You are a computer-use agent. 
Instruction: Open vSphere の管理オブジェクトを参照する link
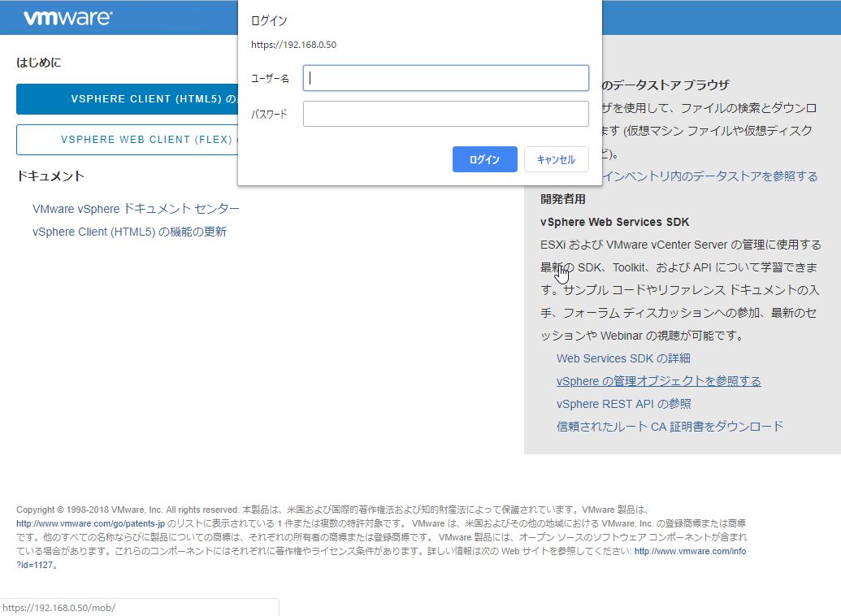659,381
